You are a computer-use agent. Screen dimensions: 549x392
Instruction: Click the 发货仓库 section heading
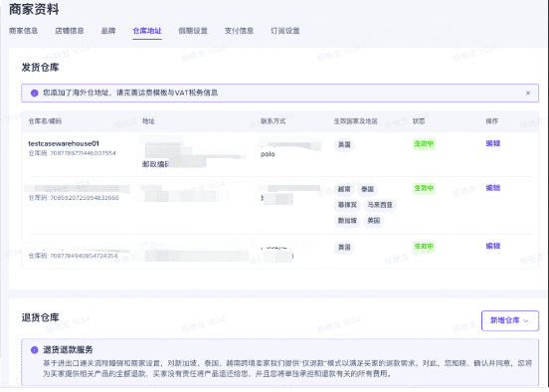tap(40, 68)
